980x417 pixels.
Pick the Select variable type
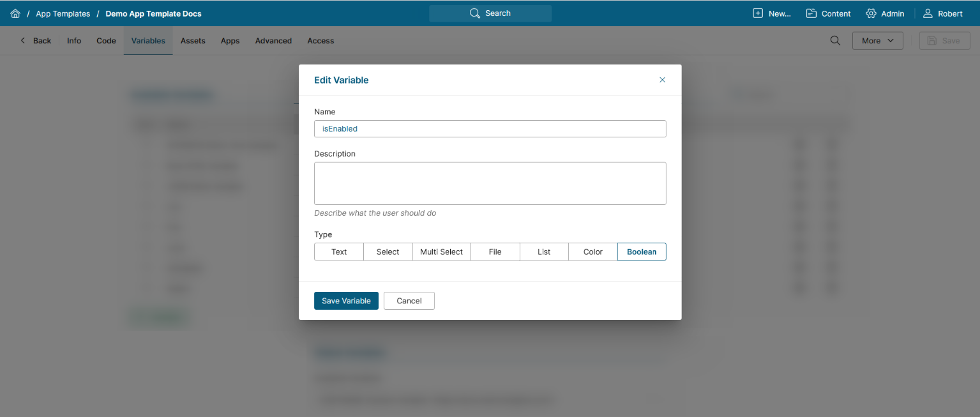coord(388,252)
